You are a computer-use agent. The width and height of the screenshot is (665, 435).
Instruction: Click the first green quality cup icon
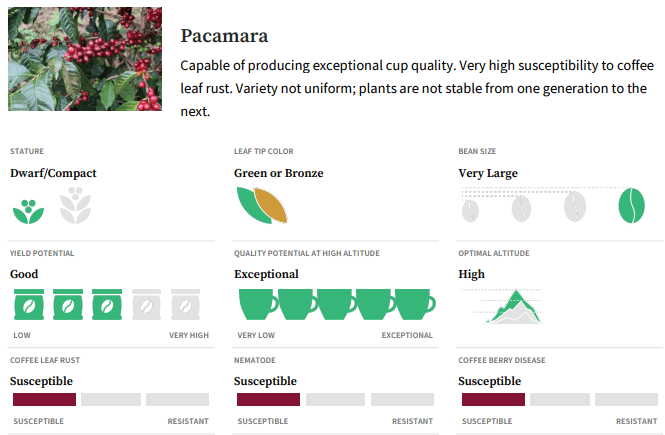258,304
